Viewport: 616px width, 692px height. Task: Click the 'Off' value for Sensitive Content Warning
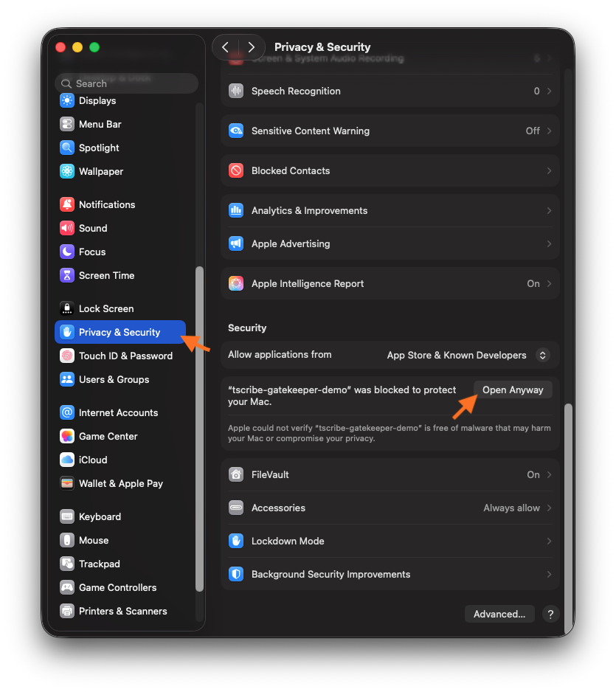533,131
